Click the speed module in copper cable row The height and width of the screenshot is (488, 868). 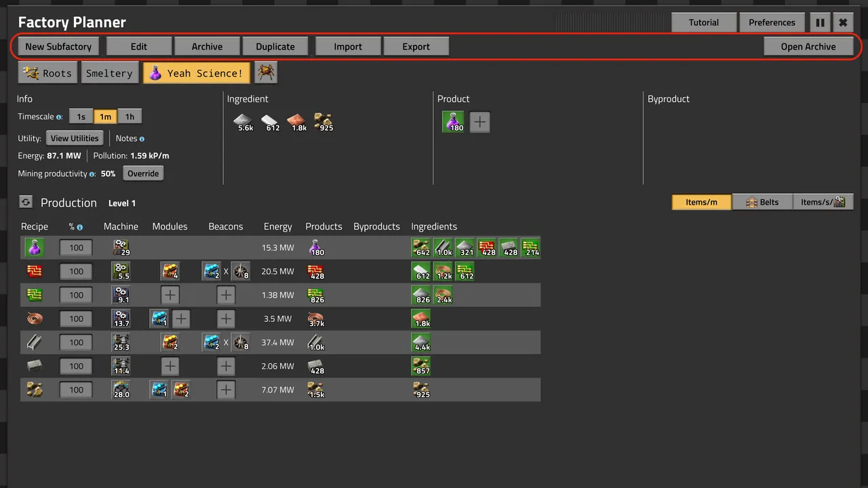click(159, 319)
